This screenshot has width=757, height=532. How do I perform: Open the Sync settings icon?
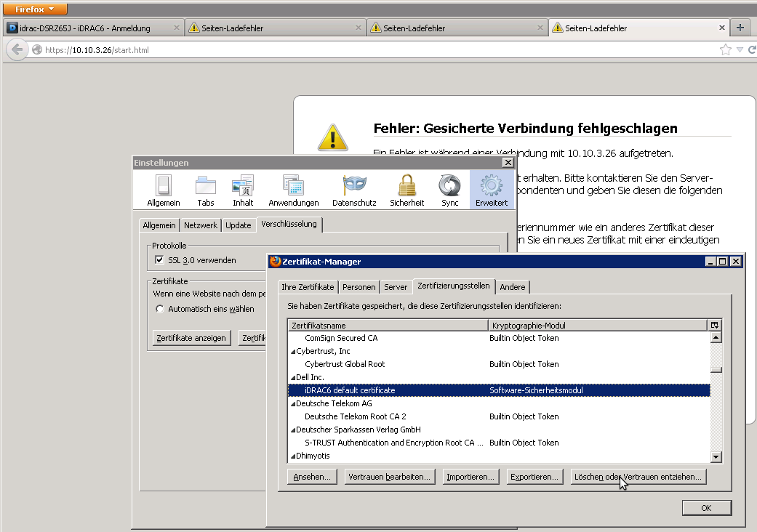coord(449,190)
